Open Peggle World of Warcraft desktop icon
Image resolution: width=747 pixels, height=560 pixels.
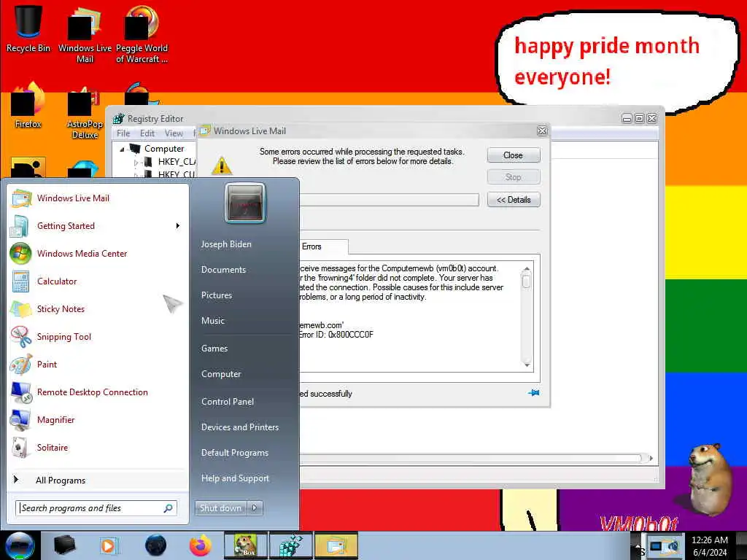tap(142, 35)
